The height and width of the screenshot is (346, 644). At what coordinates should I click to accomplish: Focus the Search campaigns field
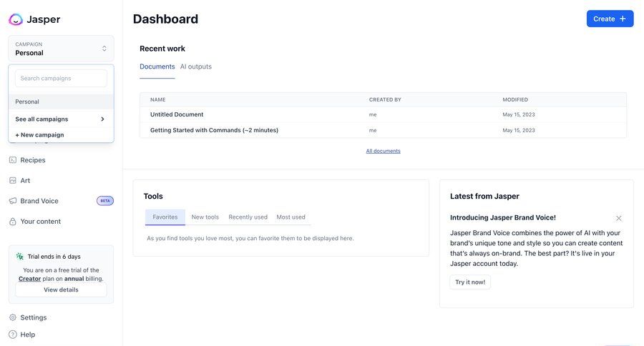[x=61, y=78]
